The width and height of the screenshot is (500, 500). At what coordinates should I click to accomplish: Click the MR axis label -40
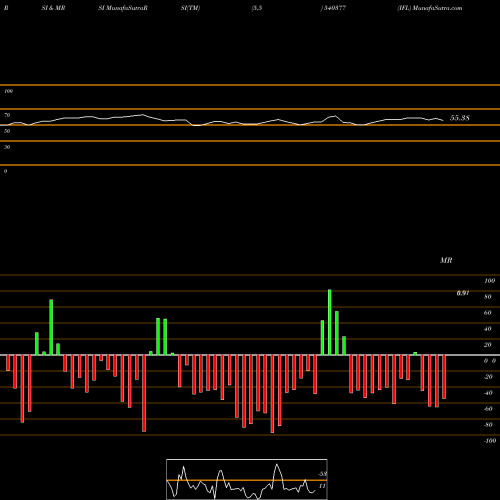click(488, 393)
